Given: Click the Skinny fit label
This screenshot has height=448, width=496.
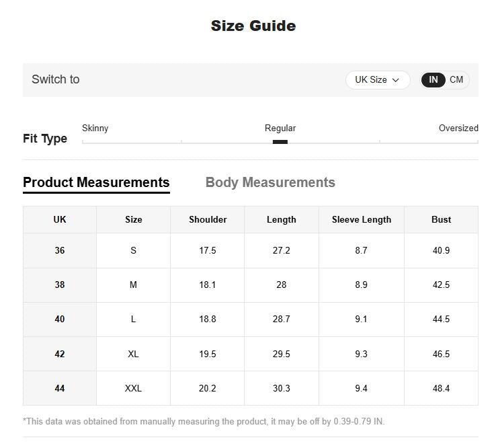Looking at the screenshot, I should pyautogui.click(x=95, y=128).
